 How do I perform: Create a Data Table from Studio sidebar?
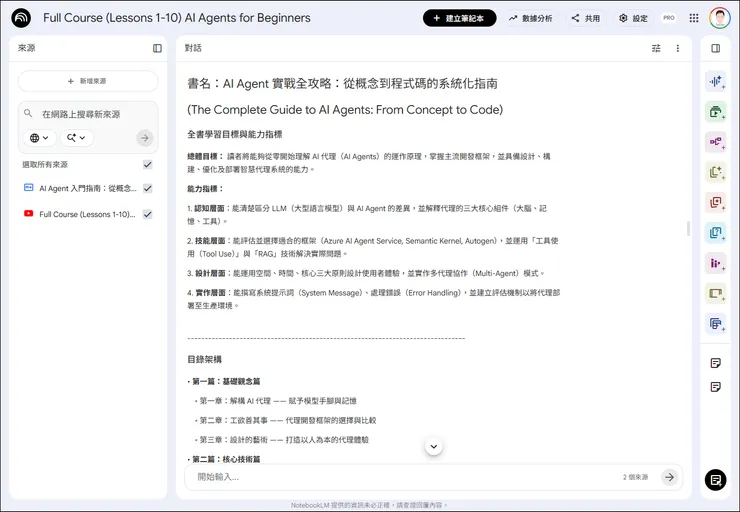(716, 324)
